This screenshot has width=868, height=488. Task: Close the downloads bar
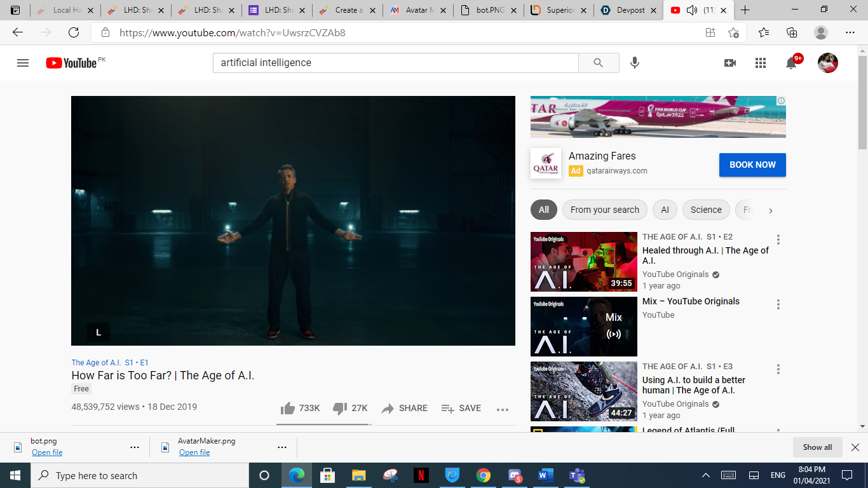855,447
